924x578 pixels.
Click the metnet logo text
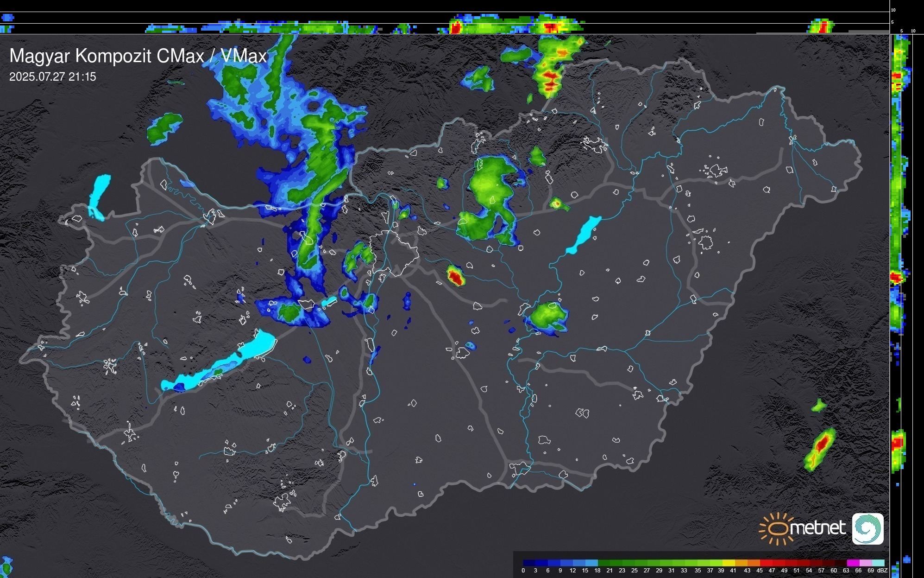817,528
